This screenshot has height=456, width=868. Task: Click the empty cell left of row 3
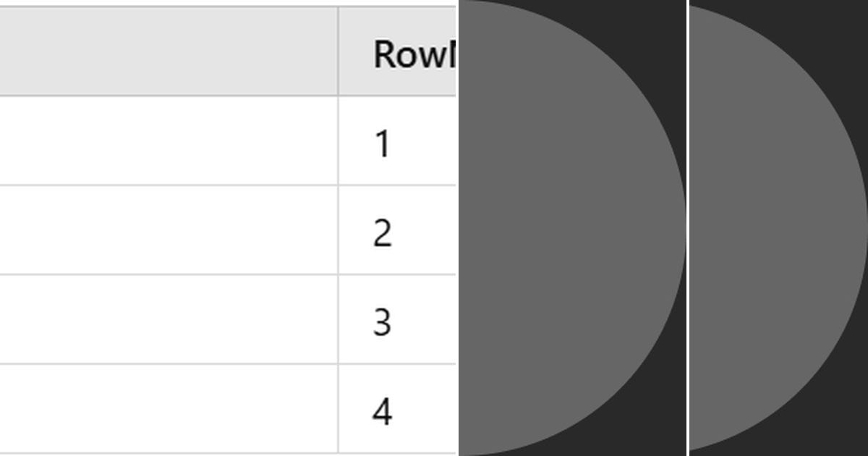click(x=169, y=319)
